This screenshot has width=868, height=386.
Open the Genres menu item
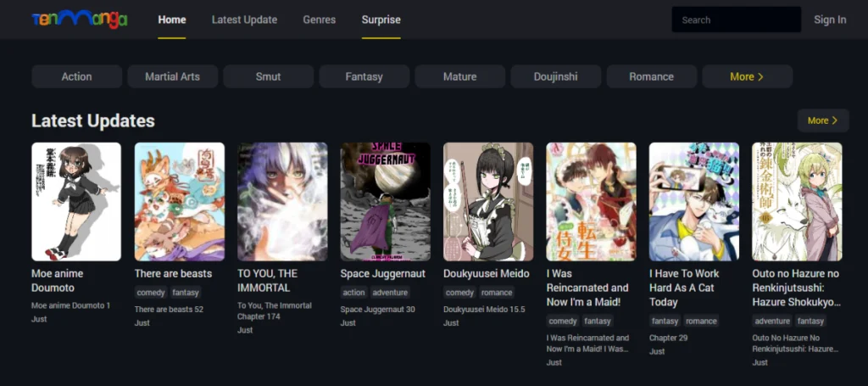(x=319, y=20)
